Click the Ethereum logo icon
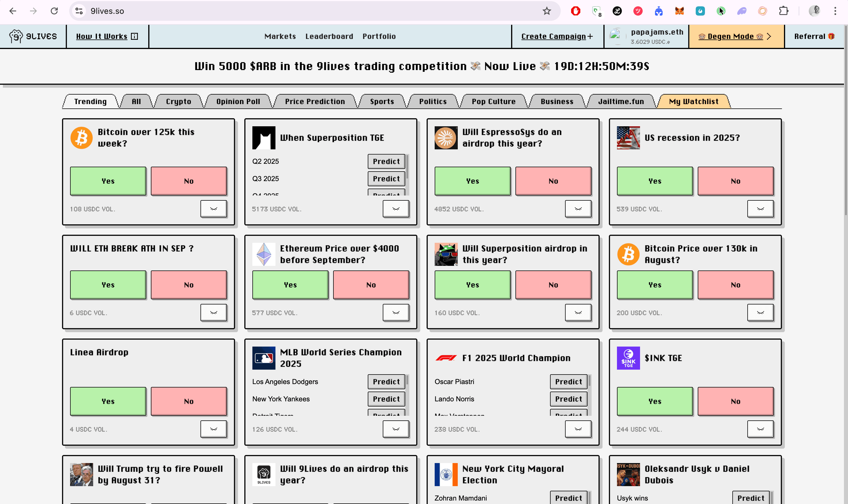The width and height of the screenshot is (848, 504). pos(264,254)
